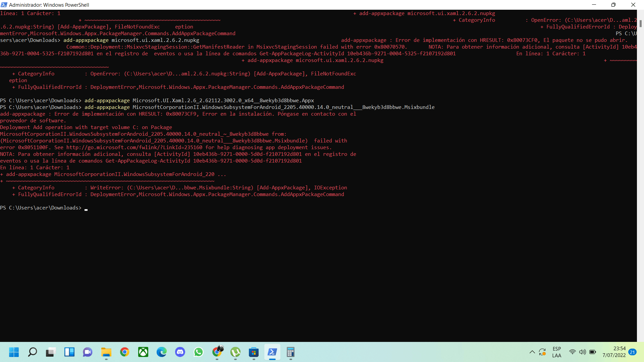Screen dimensions: 644x362
Task: Open the first Google Chrome taskbar icon
Action: (x=124, y=352)
